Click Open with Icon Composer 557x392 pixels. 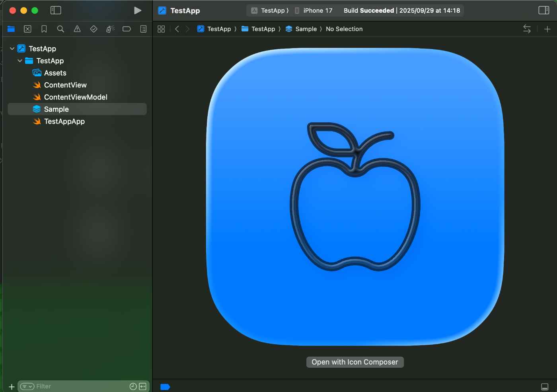click(x=355, y=362)
